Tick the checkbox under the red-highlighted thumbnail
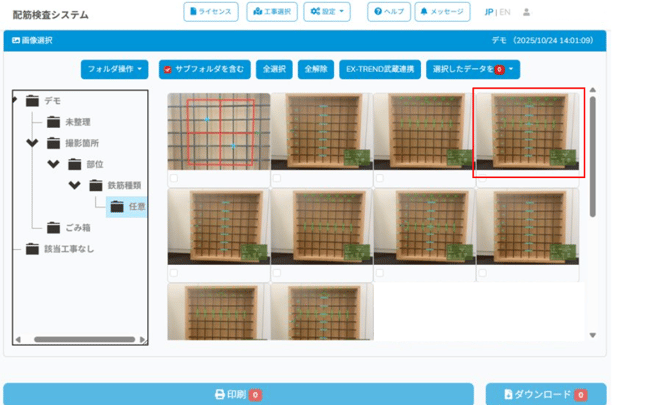670x405 pixels. [x=482, y=179]
